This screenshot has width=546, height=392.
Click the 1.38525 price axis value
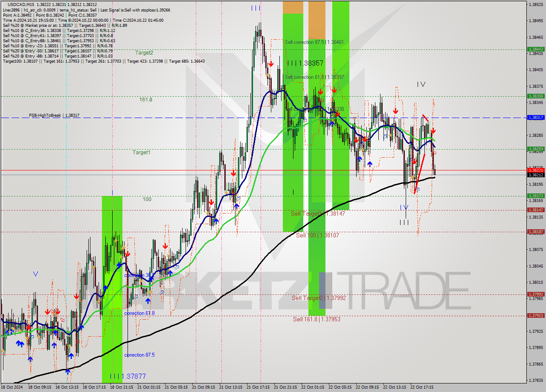click(536, 4)
